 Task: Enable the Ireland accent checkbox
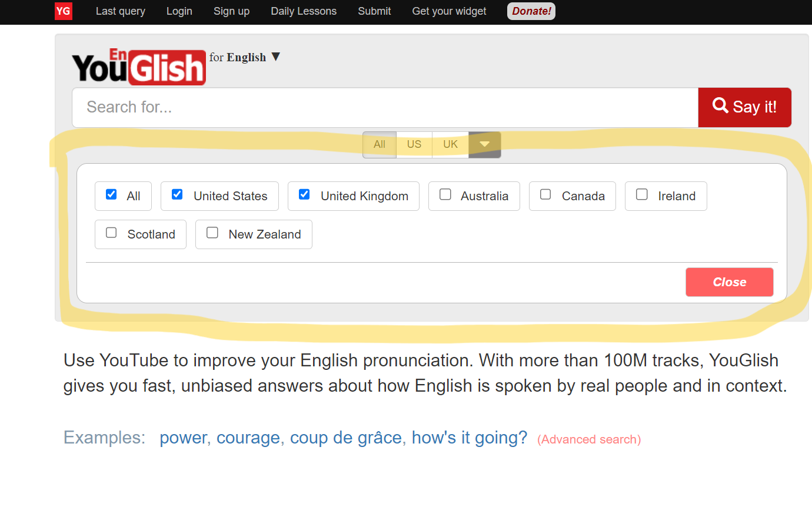(641, 193)
